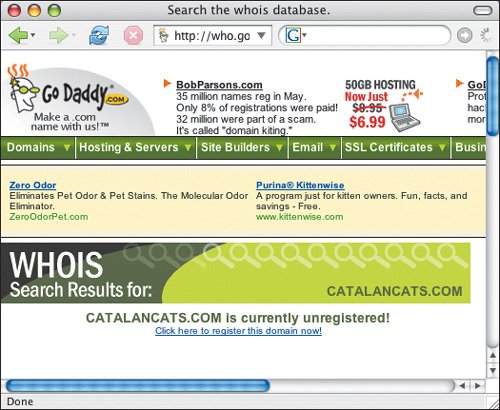This screenshot has height=410, width=500.
Task: Open the back button history dropdown arrow
Action: (33, 35)
